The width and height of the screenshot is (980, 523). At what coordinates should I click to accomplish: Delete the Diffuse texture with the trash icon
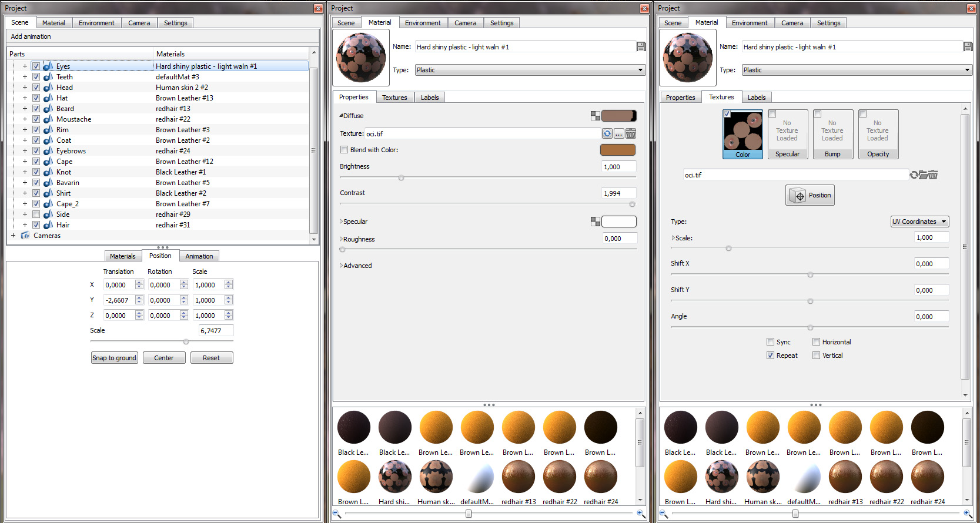point(631,133)
